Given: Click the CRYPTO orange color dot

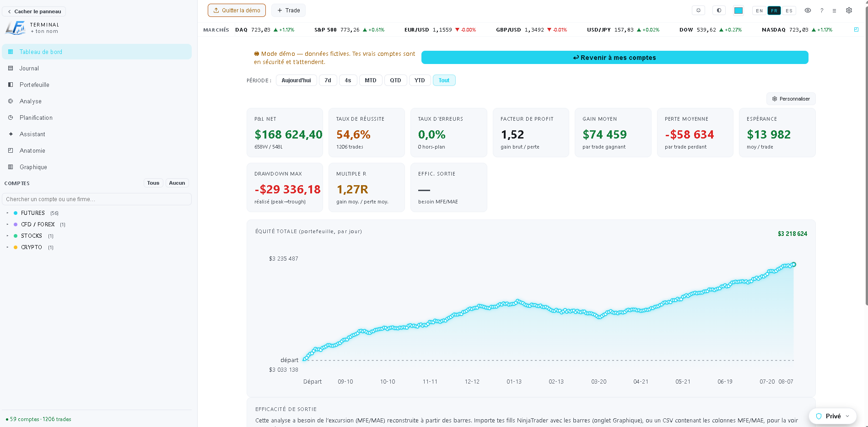Looking at the screenshot, I should (16, 247).
